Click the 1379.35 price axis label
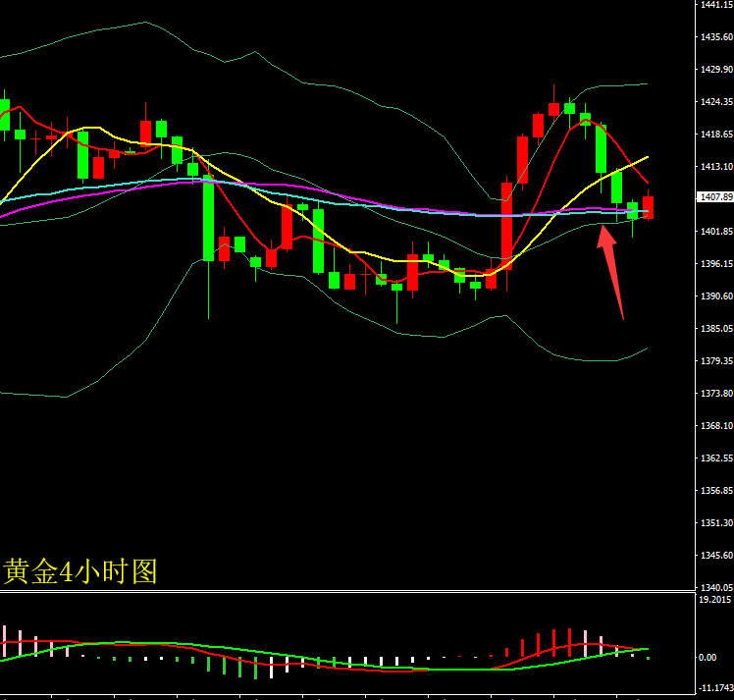Screen dimensions: 734x700 tap(716, 361)
